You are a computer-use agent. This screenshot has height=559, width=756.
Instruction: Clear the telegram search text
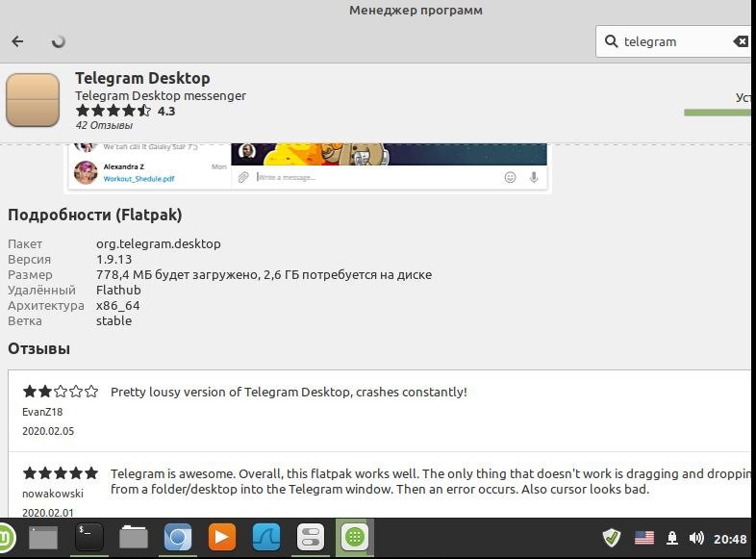point(741,41)
